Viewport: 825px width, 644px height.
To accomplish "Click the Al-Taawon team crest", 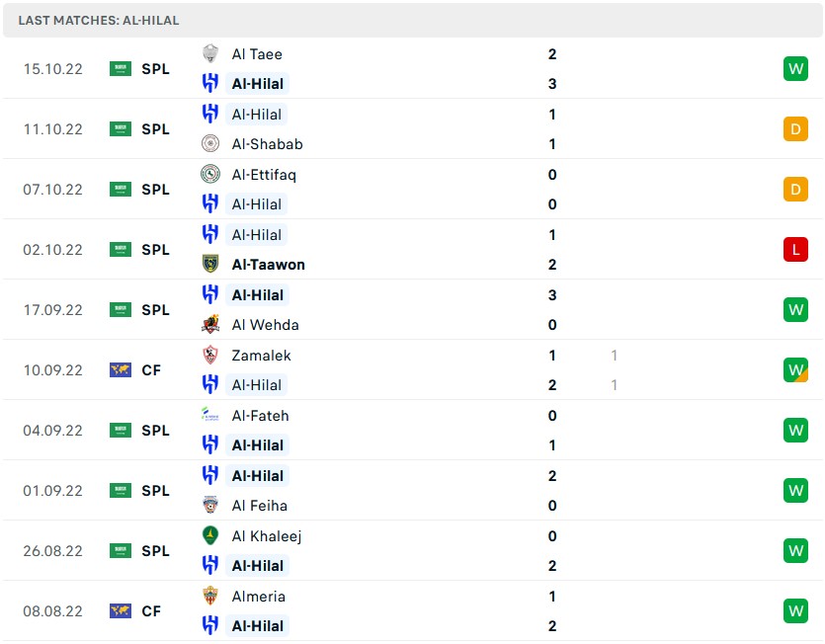I will [x=209, y=265].
